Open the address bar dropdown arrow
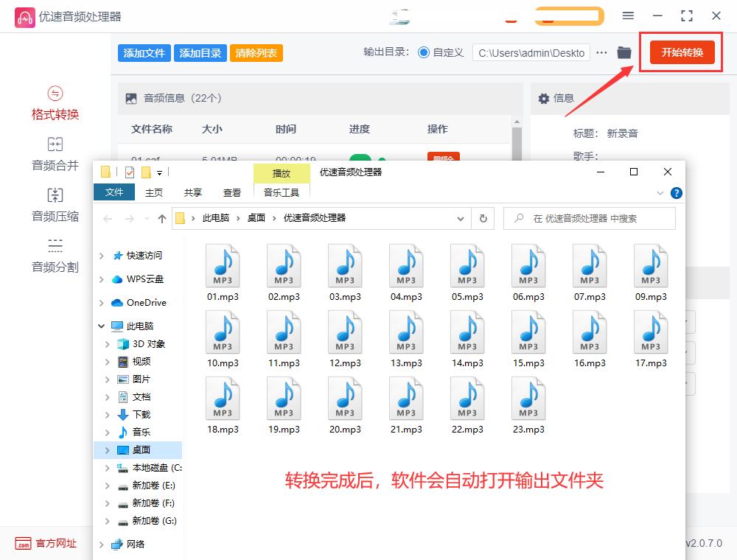Image resolution: width=737 pixels, height=560 pixels. point(461,218)
